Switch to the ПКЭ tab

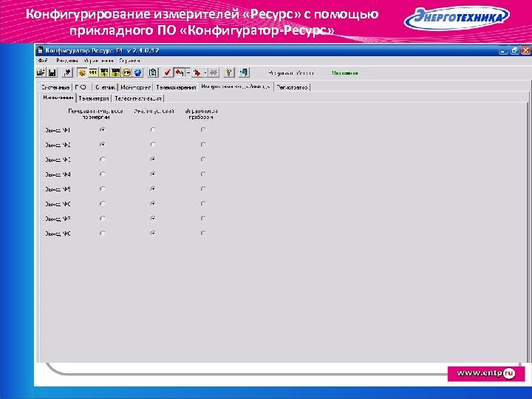(81, 87)
